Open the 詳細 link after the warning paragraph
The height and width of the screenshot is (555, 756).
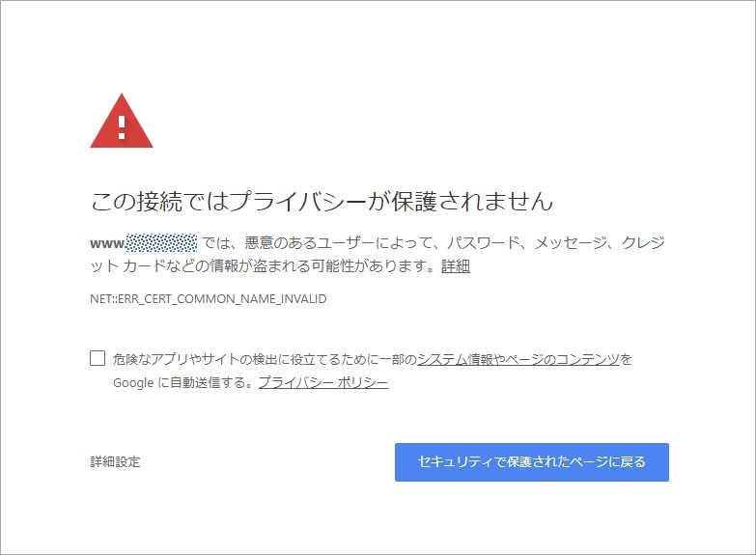tap(456, 266)
